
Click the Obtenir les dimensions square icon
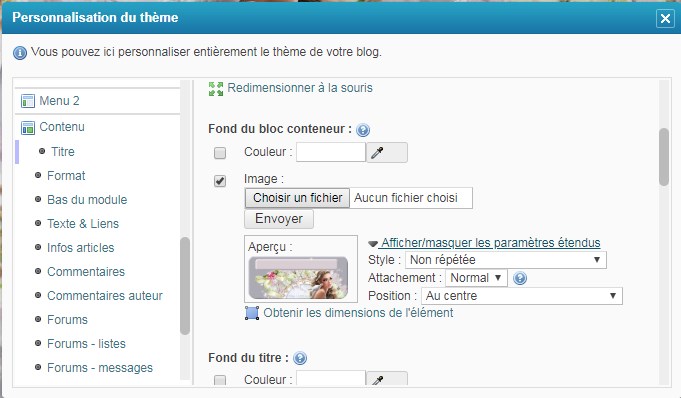[x=252, y=313]
